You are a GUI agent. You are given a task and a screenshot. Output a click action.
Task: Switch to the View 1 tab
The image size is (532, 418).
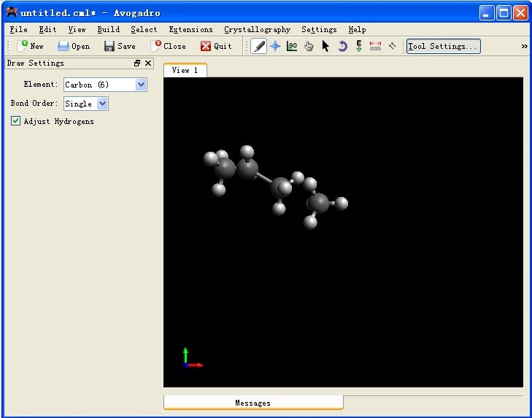click(x=185, y=70)
